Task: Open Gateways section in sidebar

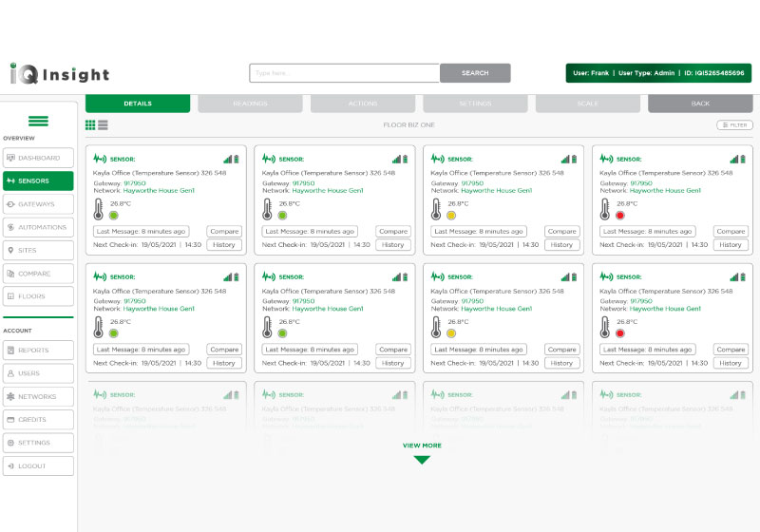Action: click(x=38, y=204)
